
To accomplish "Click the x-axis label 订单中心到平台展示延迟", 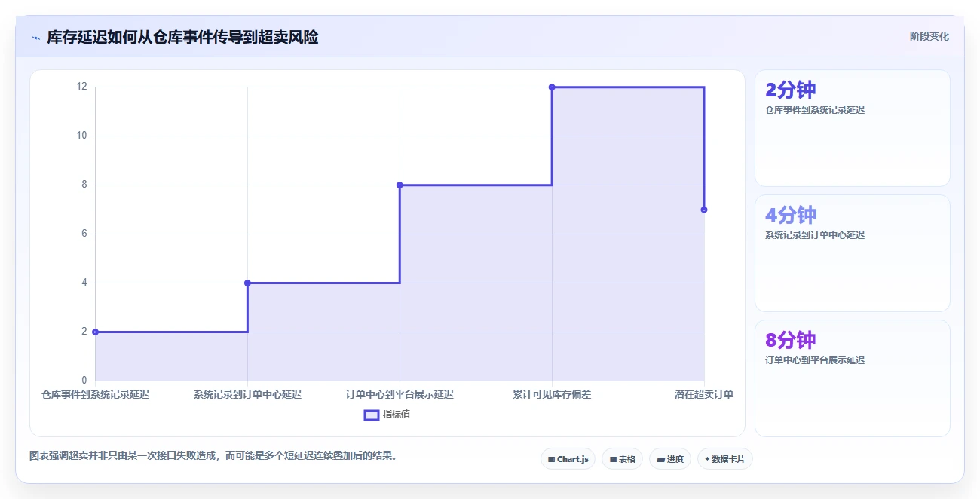I will tap(400, 394).
